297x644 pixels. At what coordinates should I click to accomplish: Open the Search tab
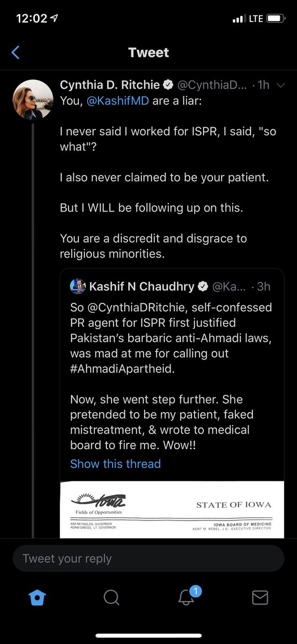111,597
